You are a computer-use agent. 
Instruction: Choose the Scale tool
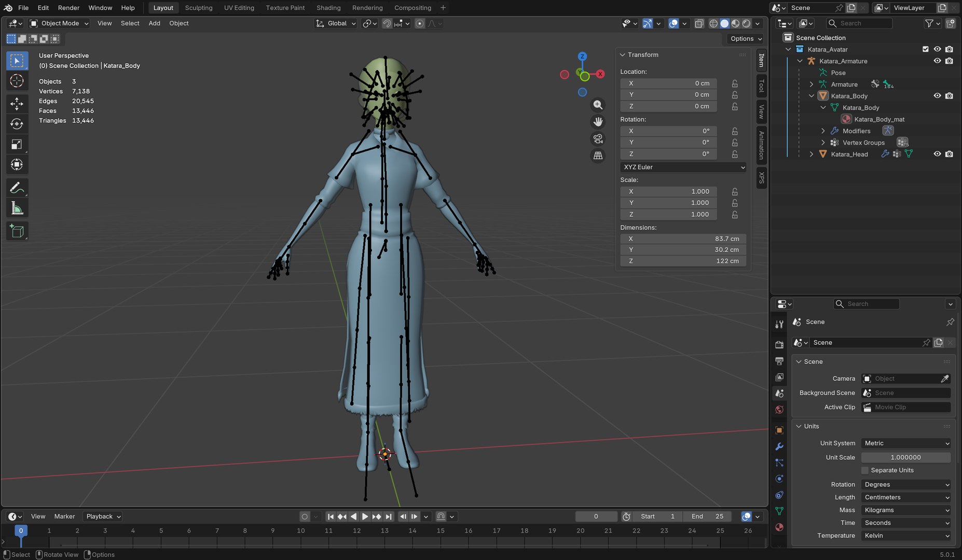coord(17,145)
